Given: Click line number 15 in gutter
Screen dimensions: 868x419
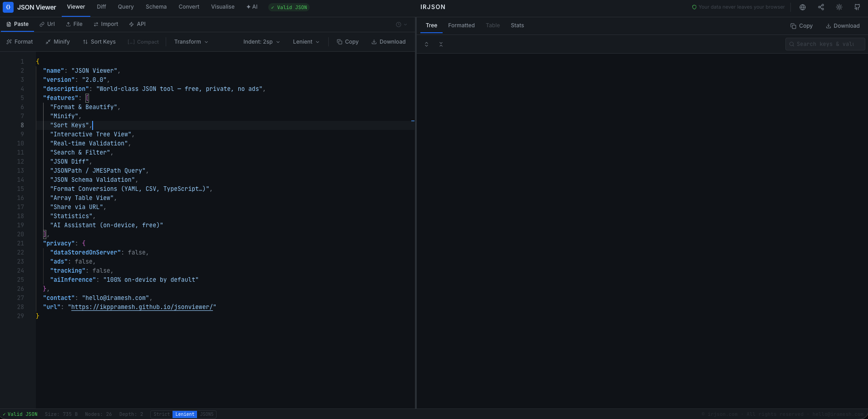Looking at the screenshot, I should pyautogui.click(x=20, y=189).
